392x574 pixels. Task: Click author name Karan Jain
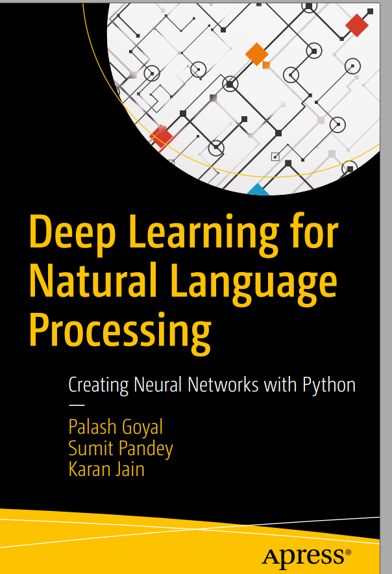[x=106, y=469]
